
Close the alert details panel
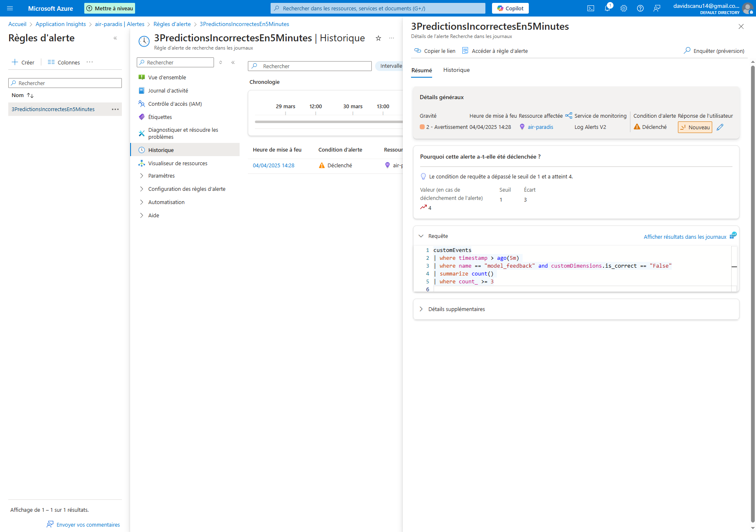coord(741,26)
